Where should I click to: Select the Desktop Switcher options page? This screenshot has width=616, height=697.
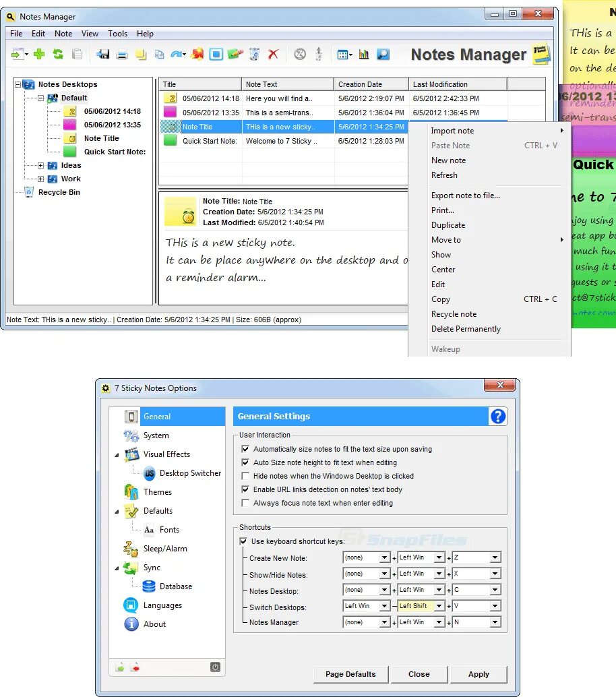click(x=190, y=473)
